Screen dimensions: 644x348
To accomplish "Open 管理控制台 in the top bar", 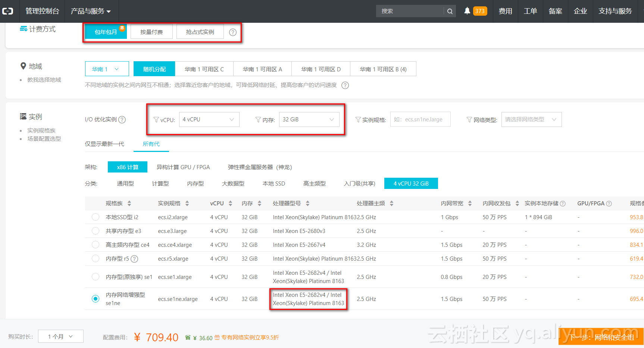I will (x=42, y=11).
